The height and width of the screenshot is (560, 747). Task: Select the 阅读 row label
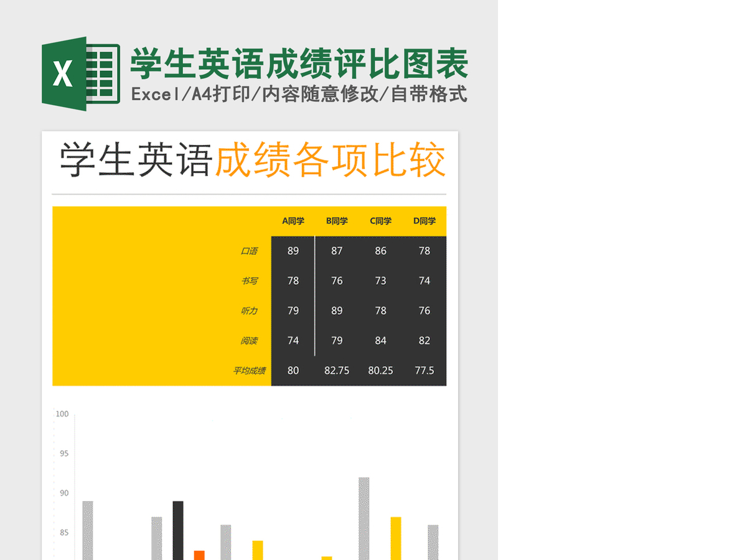[x=249, y=340]
